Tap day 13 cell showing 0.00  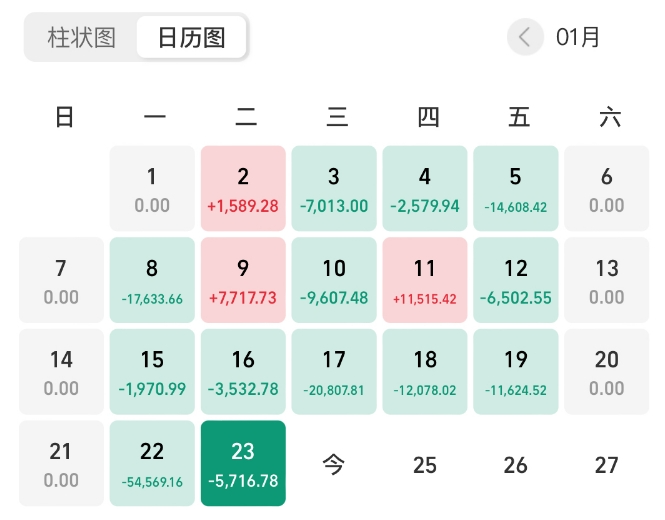coord(606,280)
